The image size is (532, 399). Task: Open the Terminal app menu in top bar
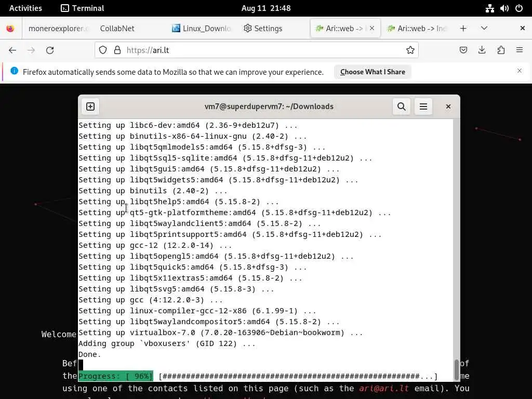point(83,8)
